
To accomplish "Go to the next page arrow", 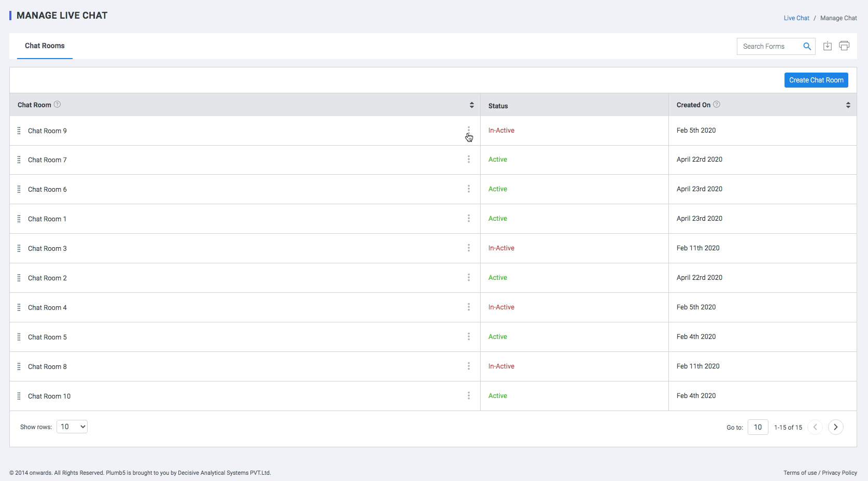I will (x=835, y=427).
